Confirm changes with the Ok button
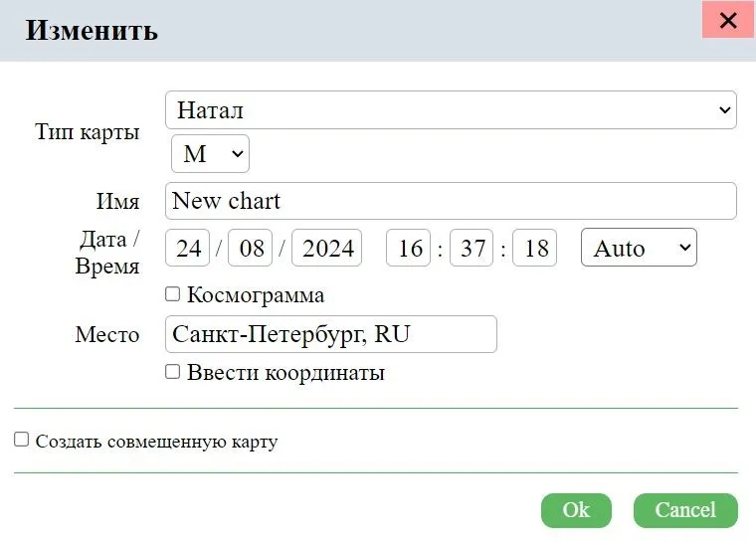Viewport: 756px width, 542px height. pyautogui.click(x=576, y=510)
